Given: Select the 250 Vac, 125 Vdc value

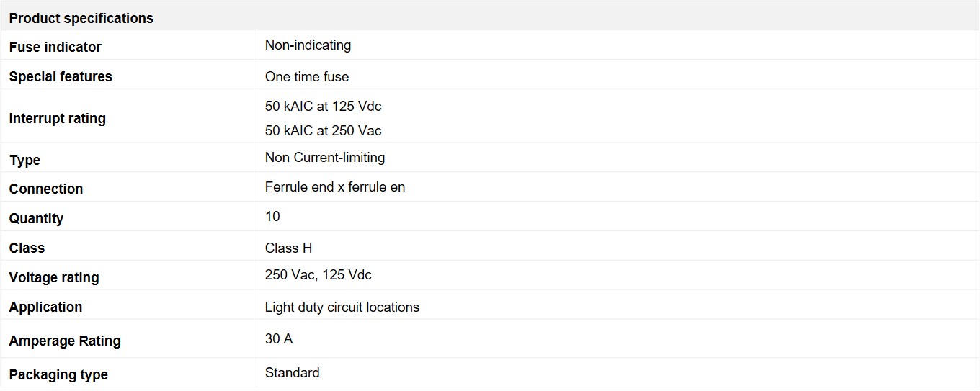Looking at the screenshot, I should click(318, 274).
